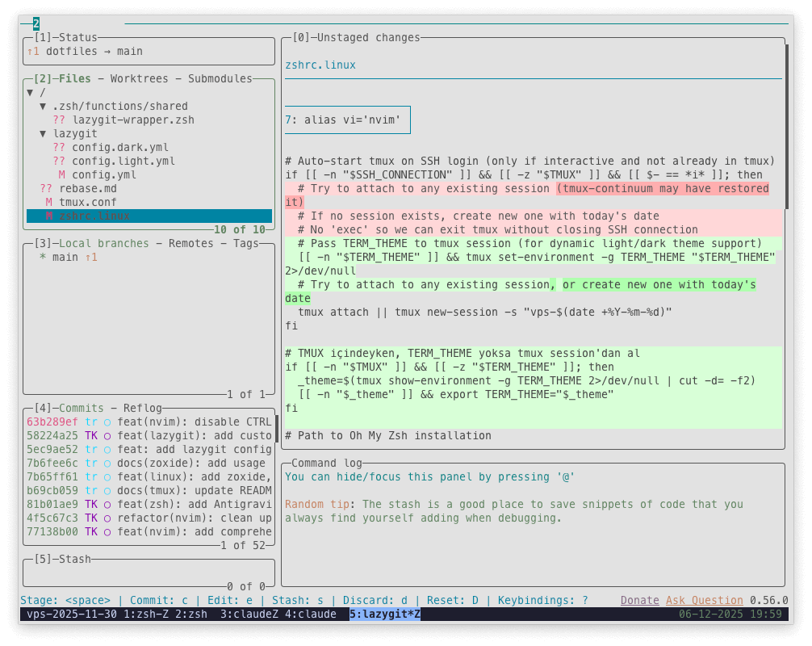
Task: Click the Stage: <space> shortcut
Action: [65, 601]
